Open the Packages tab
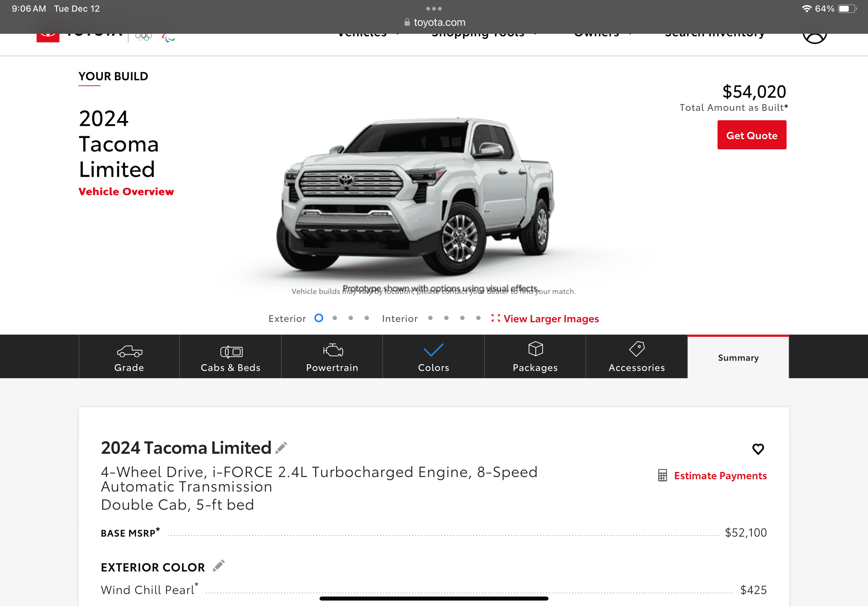 (x=535, y=357)
